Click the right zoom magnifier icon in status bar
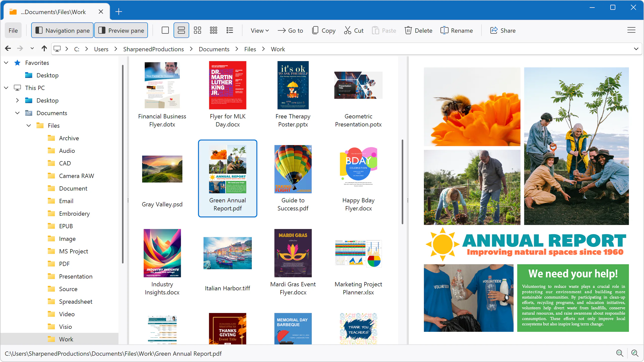Viewport: 644px width, 362px height. (x=635, y=353)
